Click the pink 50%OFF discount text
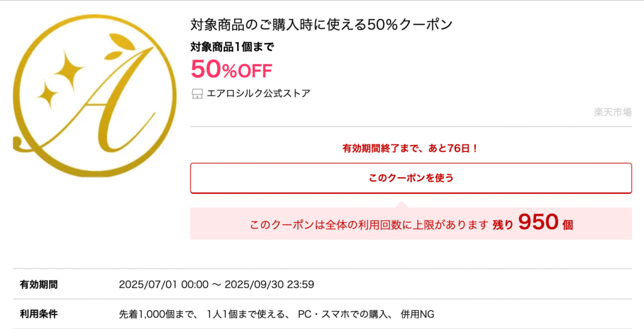This screenshot has height=329, width=644. (231, 69)
